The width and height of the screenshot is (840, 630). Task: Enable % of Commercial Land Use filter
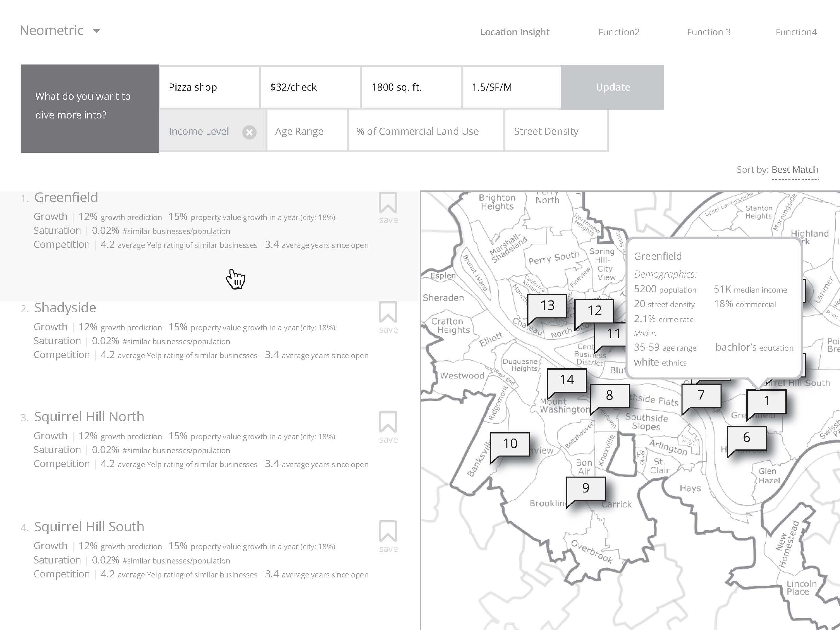click(x=425, y=131)
